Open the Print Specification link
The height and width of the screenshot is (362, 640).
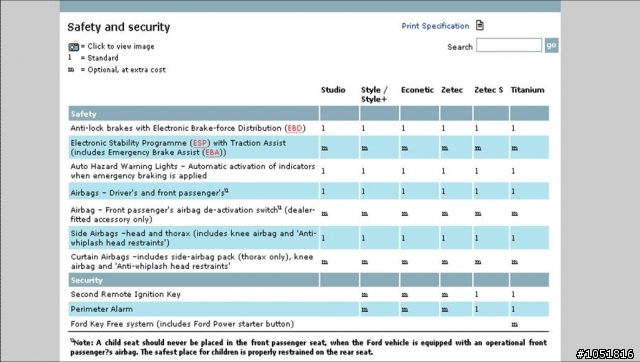435,26
